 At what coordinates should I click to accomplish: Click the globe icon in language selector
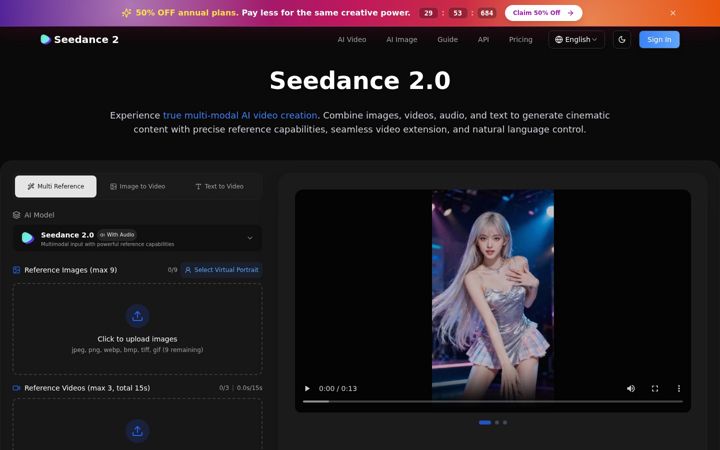[x=559, y=39]
